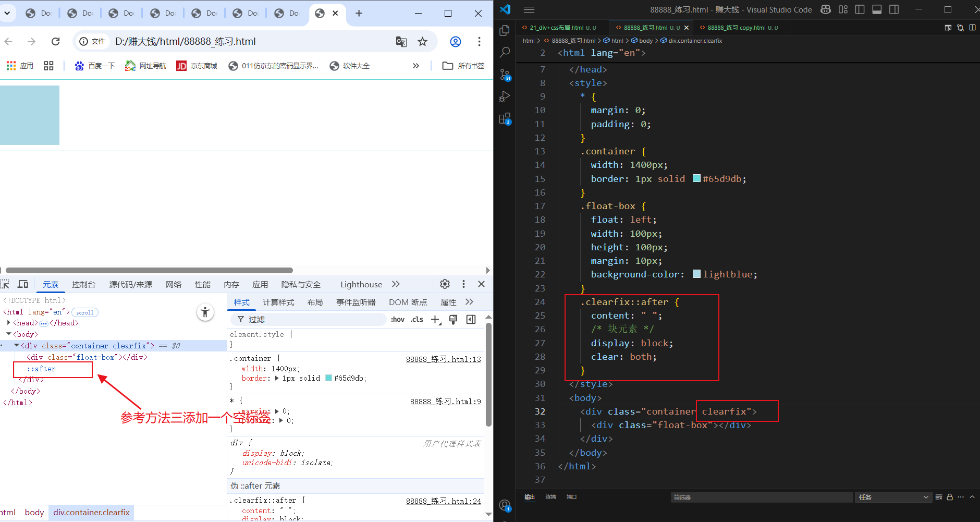Screen dimensions: 980x522
Task: Toggle the rendering emulation paintbrush icon
Action: [453, 320]
